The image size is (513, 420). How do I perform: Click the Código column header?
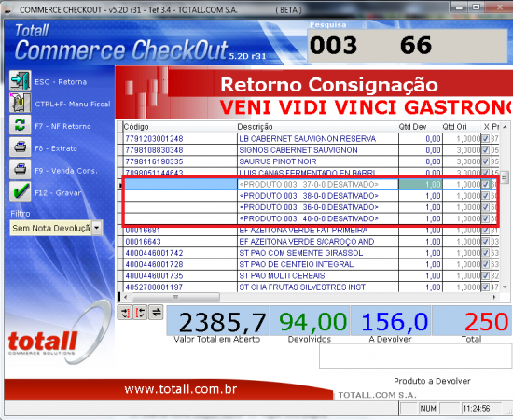[x=180, y=127]
